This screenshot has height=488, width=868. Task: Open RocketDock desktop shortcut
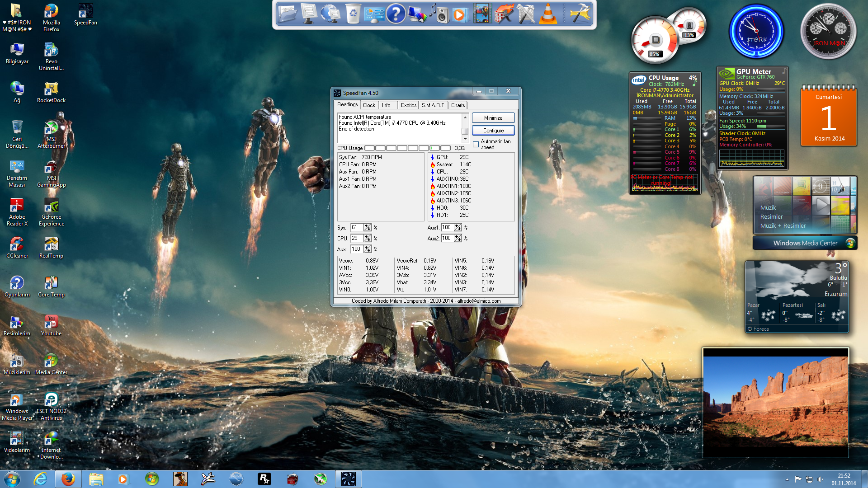51,92
